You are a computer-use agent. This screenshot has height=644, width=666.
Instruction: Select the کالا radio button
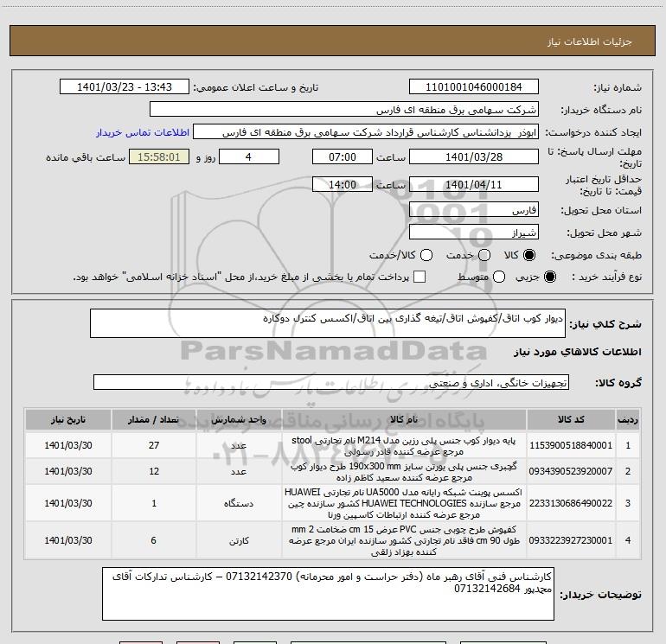529,255
